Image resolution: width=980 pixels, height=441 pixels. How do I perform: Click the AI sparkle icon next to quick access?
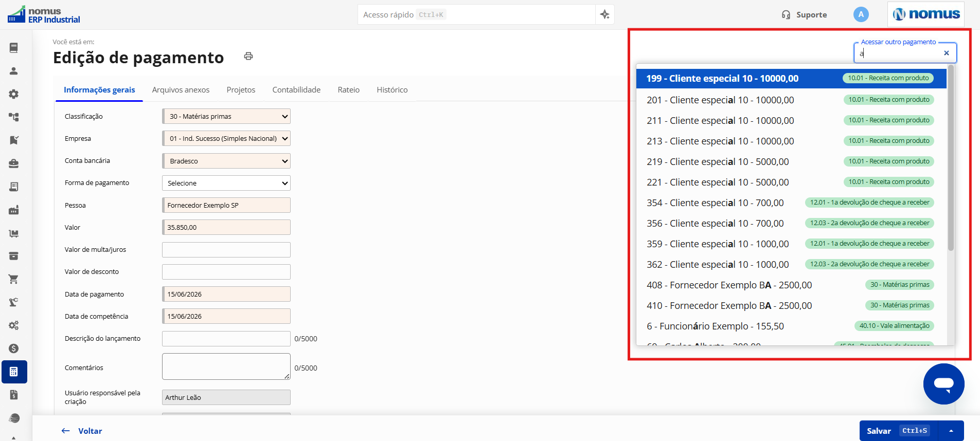[x=604, y=14]
